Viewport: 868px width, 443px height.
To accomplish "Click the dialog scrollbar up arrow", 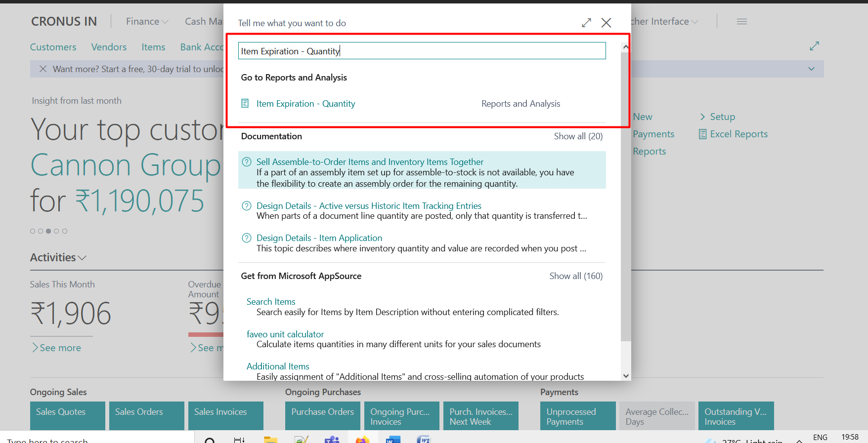I will (x=626, y=47).
